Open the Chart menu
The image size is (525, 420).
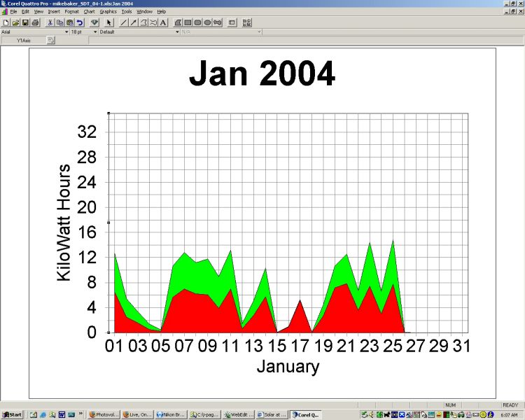[89, 12]
